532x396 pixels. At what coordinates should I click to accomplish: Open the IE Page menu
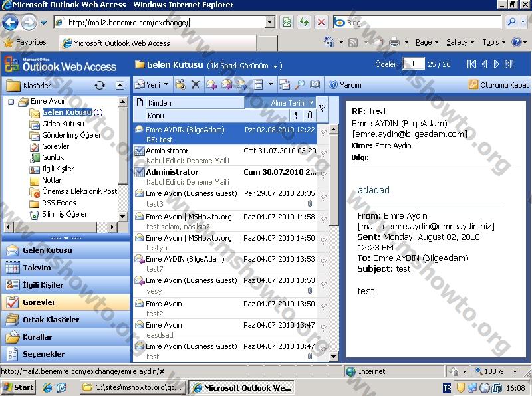coord(427,42)
